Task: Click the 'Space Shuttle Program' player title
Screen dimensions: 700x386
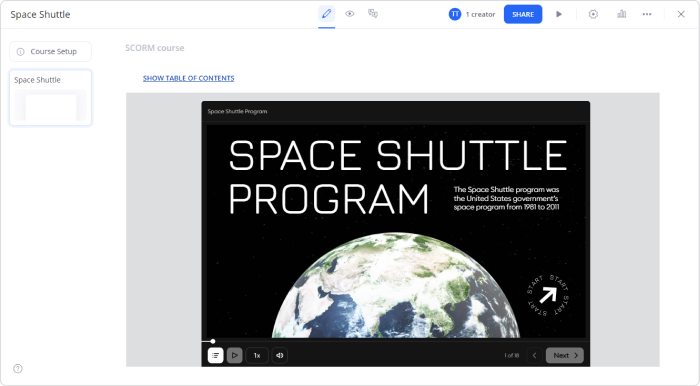Action: coord(237,111)
